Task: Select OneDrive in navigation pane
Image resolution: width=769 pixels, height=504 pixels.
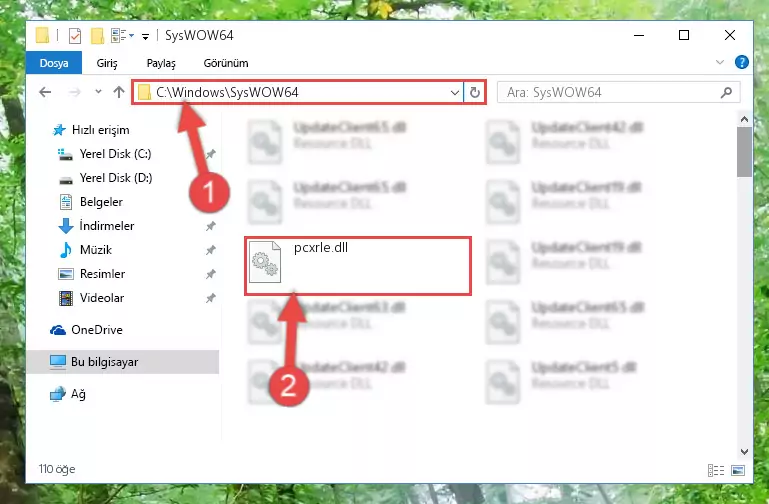Action: tap(97, 330)
